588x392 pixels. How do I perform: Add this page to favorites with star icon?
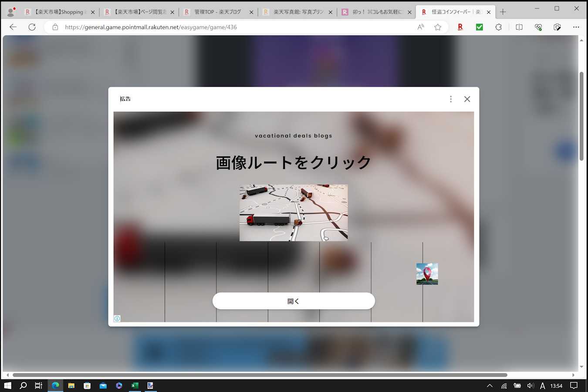[x=438, y=27]
